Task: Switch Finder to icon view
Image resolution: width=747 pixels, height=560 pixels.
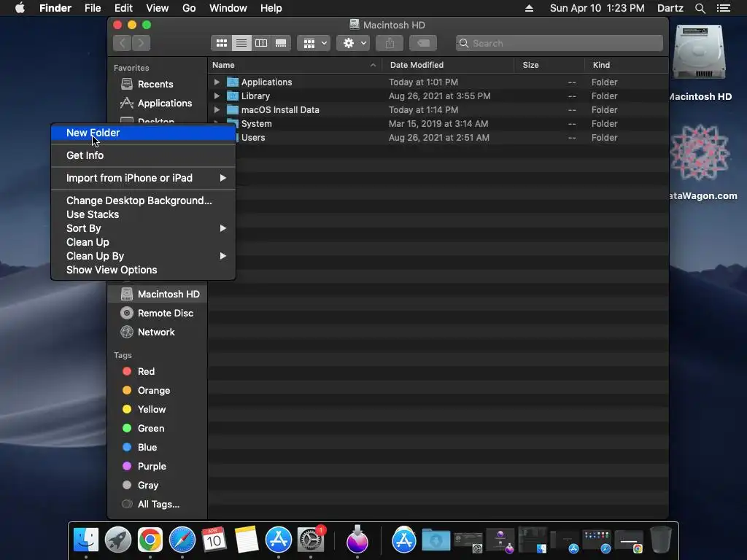Action: pos(222,43)
